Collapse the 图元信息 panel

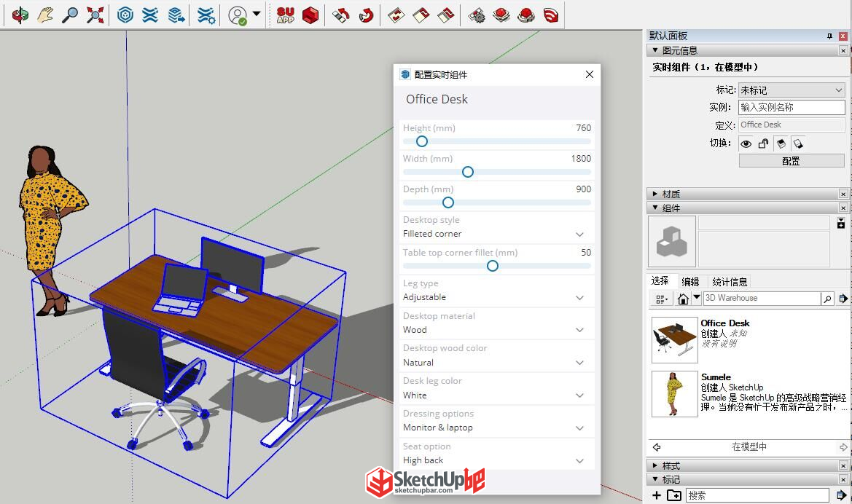[654, 50]
